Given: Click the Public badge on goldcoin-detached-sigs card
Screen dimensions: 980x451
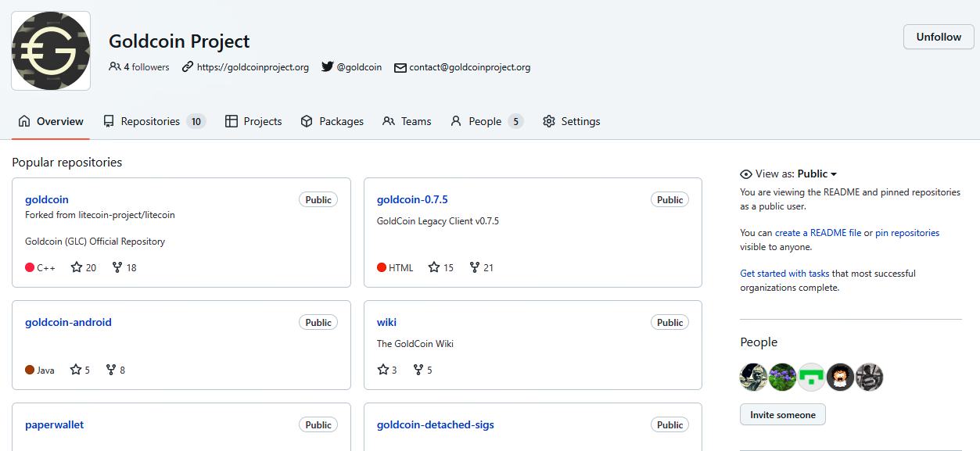Looking at the screenshot, I should tap(670, 425).
